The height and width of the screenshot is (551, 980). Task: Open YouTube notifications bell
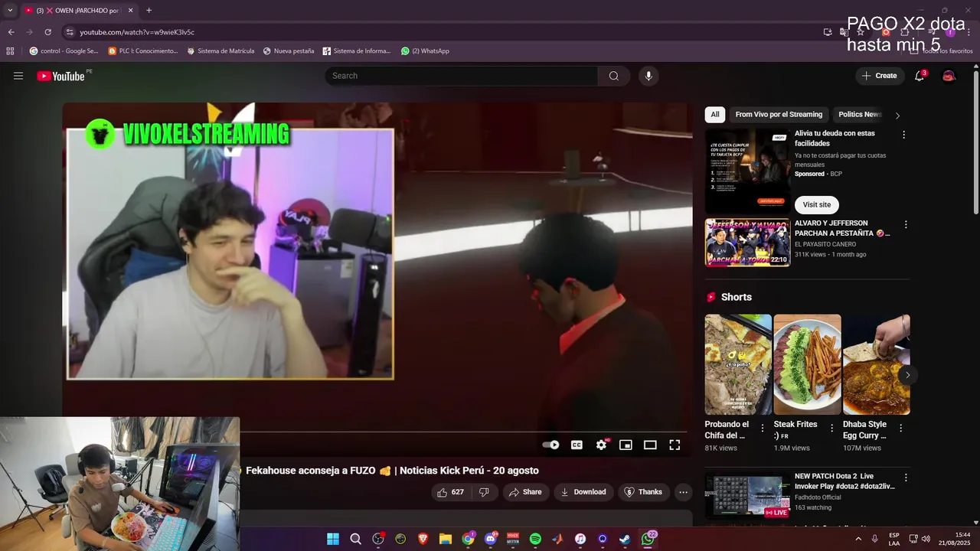pyautogui.click(x=920, y=76)
